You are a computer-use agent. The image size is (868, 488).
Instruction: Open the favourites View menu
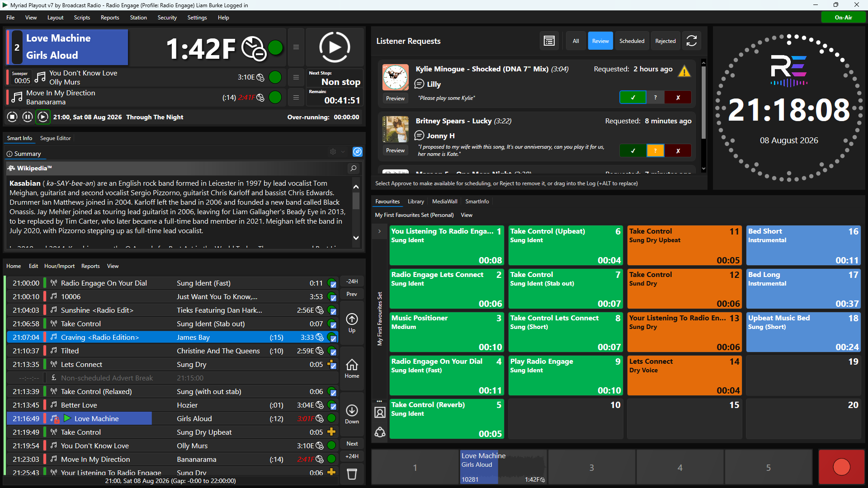tap(467, 215)
